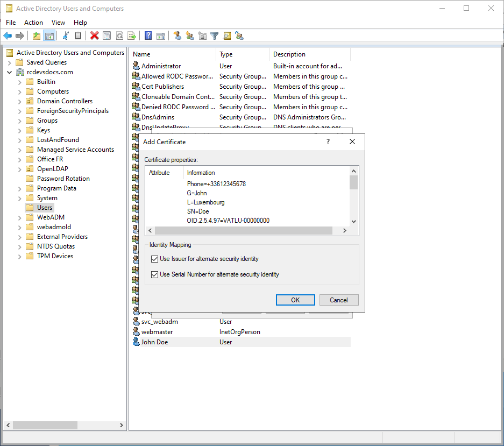The image size is (504, 446).
Task: Click console tree horizontal scrollbar thumb
Action: click(45, 425)
